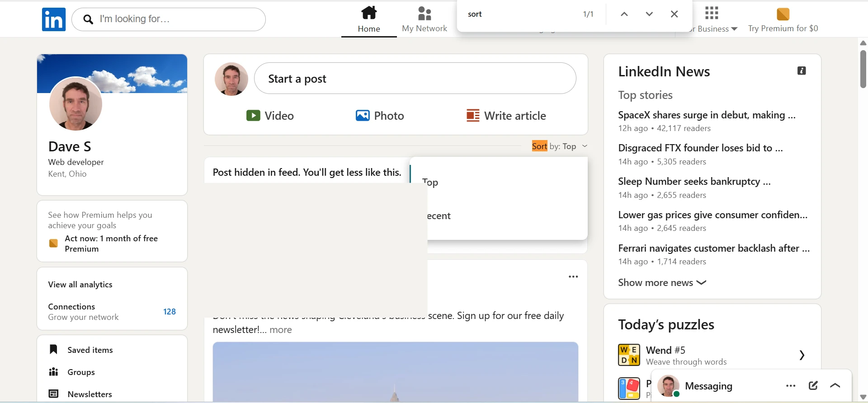
Task: Expand the For Business dropdown arrow
Action: point(734,29)
